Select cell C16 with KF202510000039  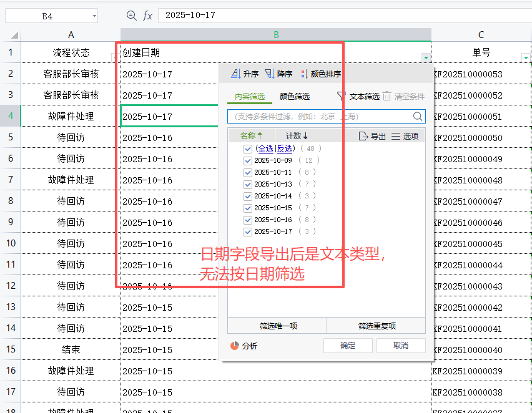(481, 371)
